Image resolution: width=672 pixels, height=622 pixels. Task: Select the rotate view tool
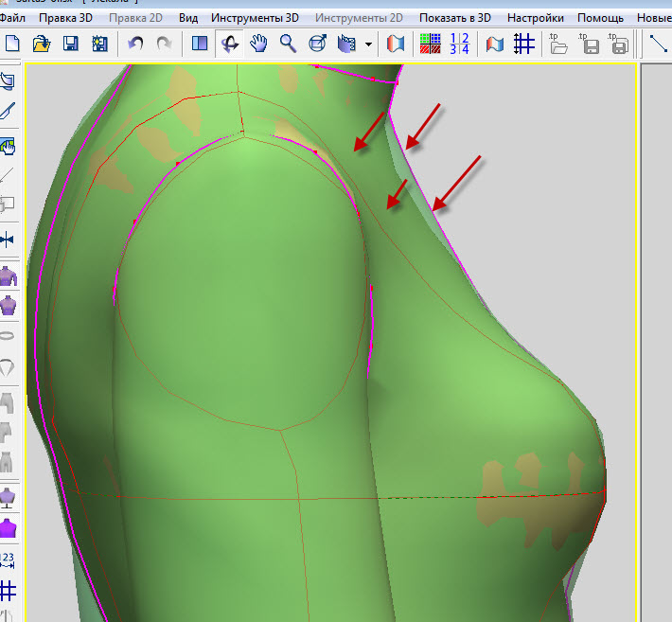228,43
